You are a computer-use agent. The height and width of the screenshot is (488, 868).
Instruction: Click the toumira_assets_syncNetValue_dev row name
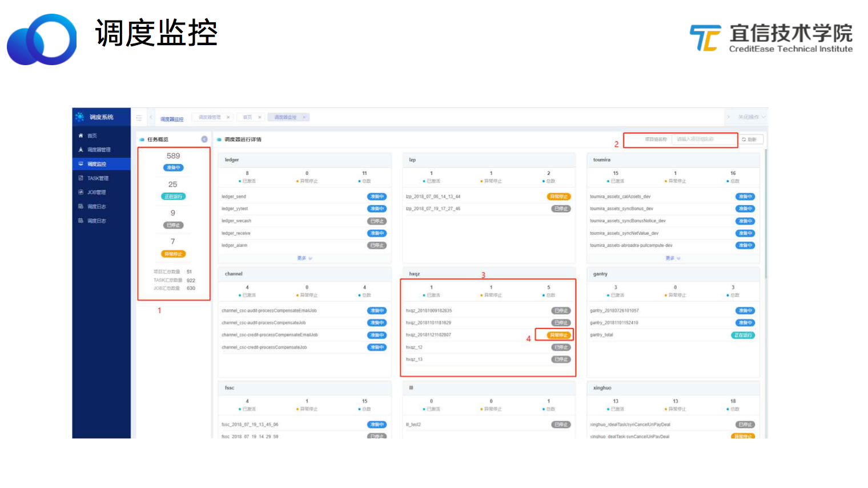(624, 233)
